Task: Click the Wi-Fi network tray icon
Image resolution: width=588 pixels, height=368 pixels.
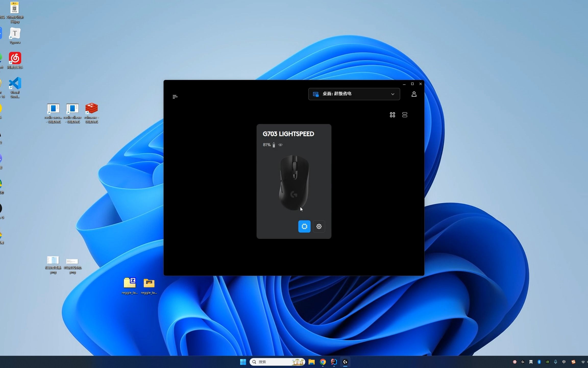Action: 583,362
